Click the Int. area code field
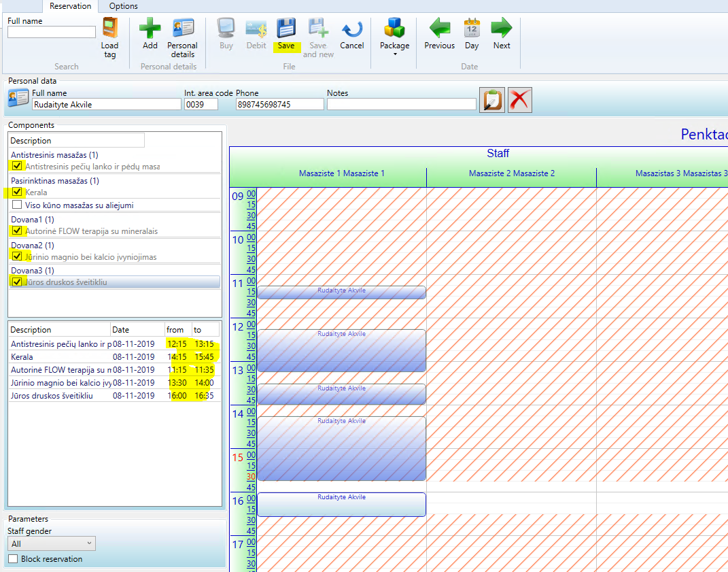728x572 pixels. (201, 105)
